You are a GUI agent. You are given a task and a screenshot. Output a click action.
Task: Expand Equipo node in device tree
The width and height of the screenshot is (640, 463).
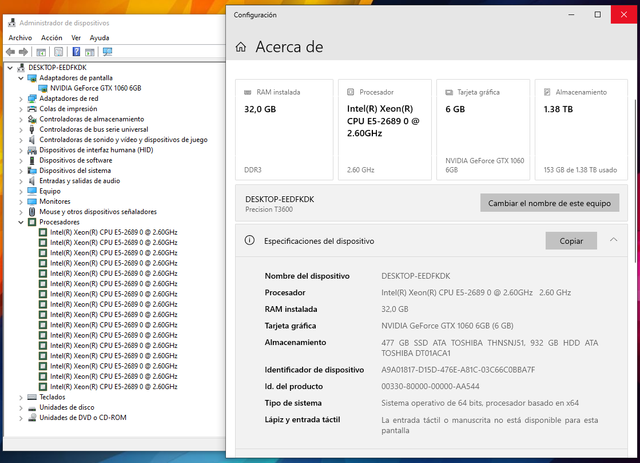coord(21,191)
